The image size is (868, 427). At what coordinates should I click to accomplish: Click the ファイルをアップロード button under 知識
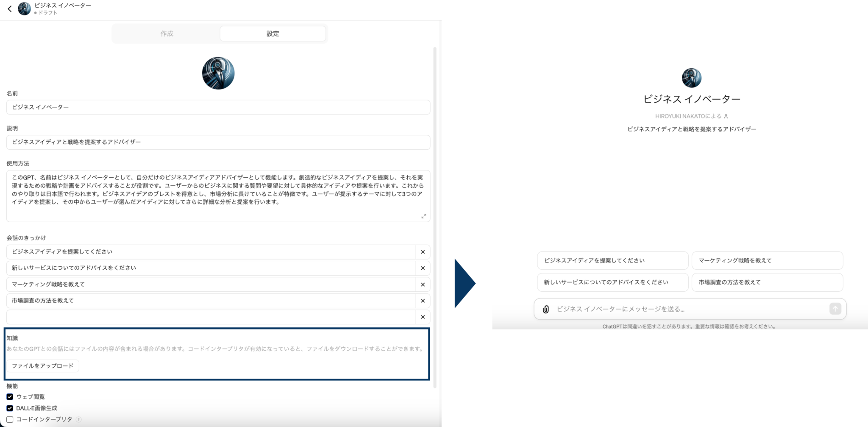pyautogui.click(x=42, y=366)
